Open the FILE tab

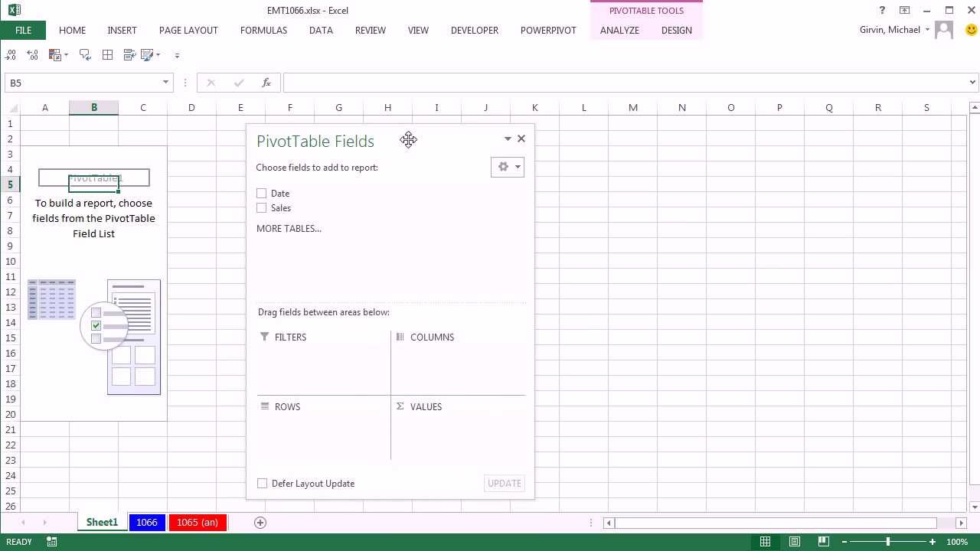pyautogui.click(x=23, y=30)
